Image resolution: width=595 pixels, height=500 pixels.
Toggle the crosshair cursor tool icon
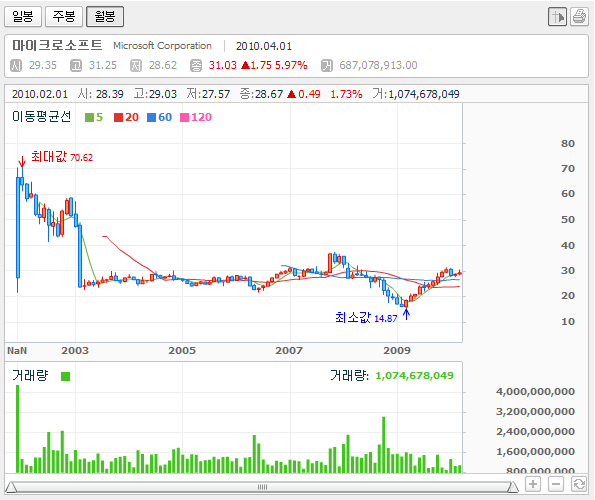point(557,17)
